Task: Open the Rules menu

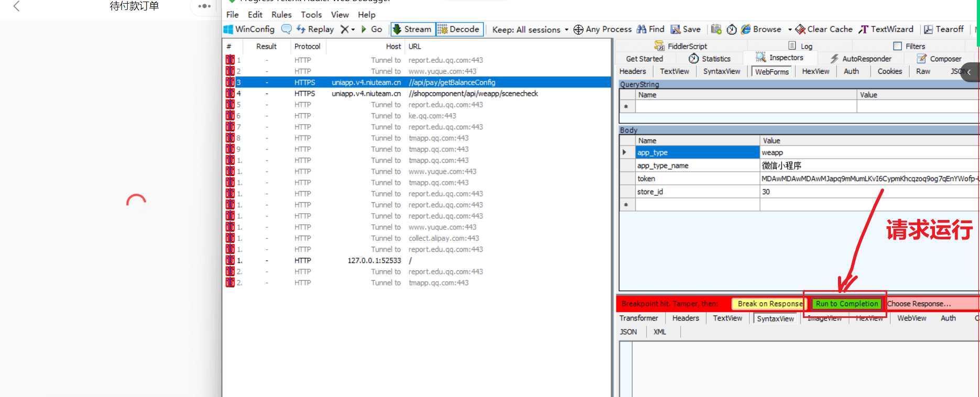Action: click(x=281, y=15)
